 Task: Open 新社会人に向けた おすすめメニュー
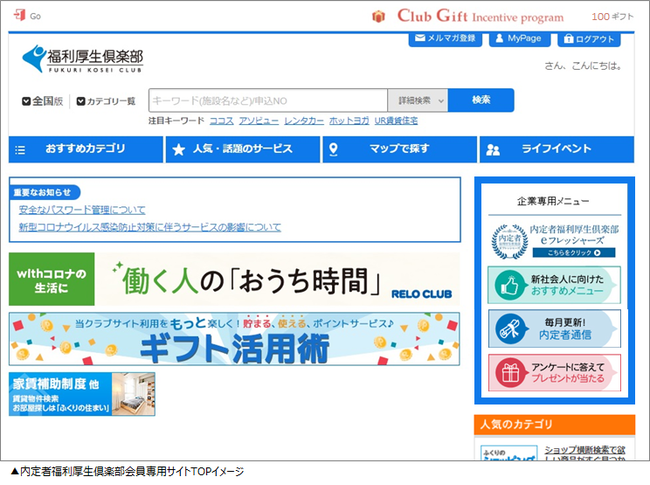(x=554, y=285)
